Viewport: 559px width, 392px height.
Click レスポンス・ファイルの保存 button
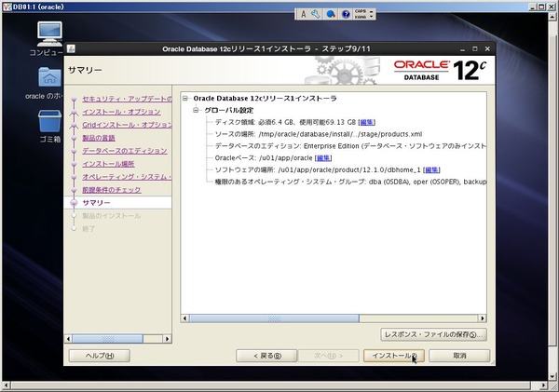point(433,334)
